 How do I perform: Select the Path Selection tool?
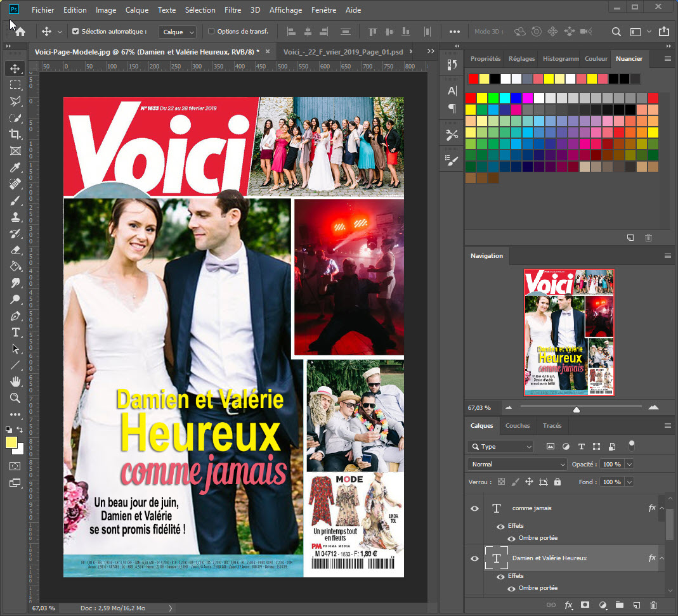tap(15, 349)
